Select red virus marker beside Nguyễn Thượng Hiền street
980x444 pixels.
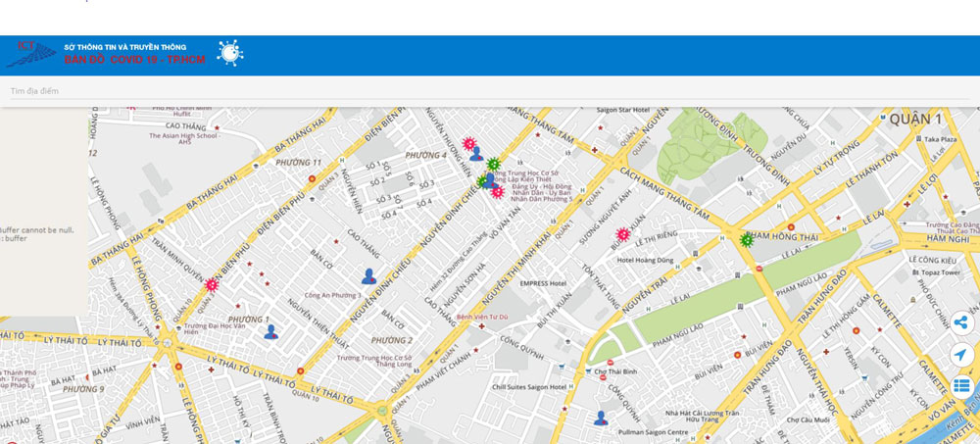468,144
